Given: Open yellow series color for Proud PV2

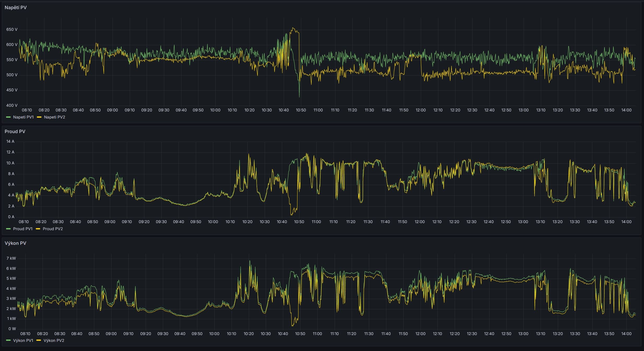Looking at the screenshot, I should click(x=38, y=229).
